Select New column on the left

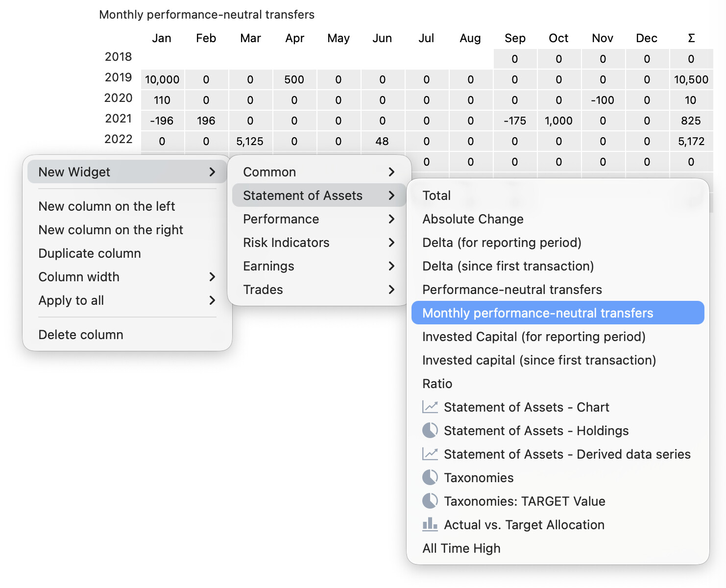pyautogui.click(x=106, y=206)
